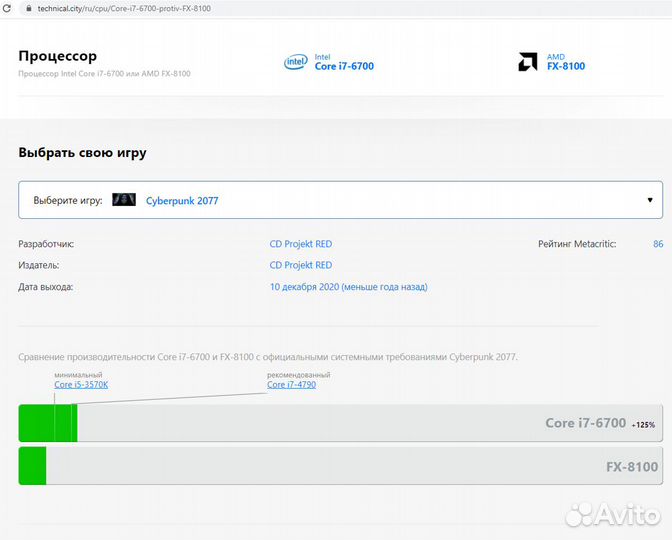
Task: Click the Core i7-6700 label in the bar
Action: (x=585, y=423)
